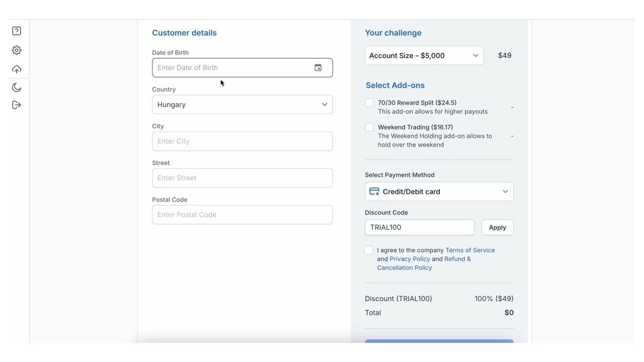Click the credit card icon in payment method
644x362 pixels.
(x=374, y=192)
